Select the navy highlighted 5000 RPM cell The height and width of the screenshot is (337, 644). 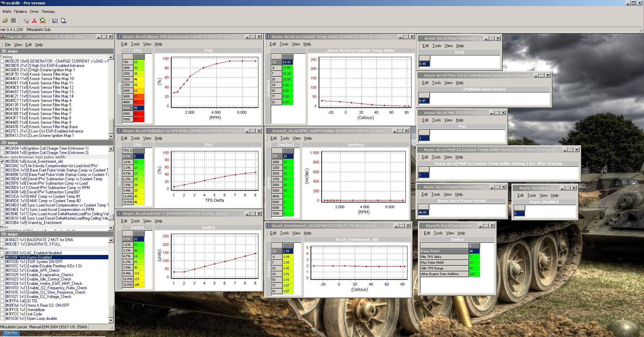click(x=139, y=108)
